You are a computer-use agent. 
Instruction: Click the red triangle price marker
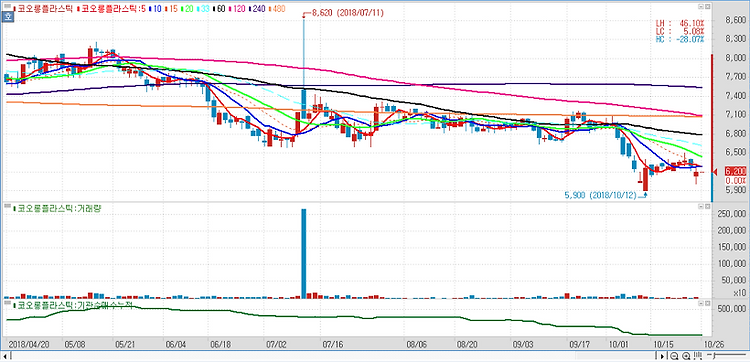pyautogui.click(x=716, y=172)
